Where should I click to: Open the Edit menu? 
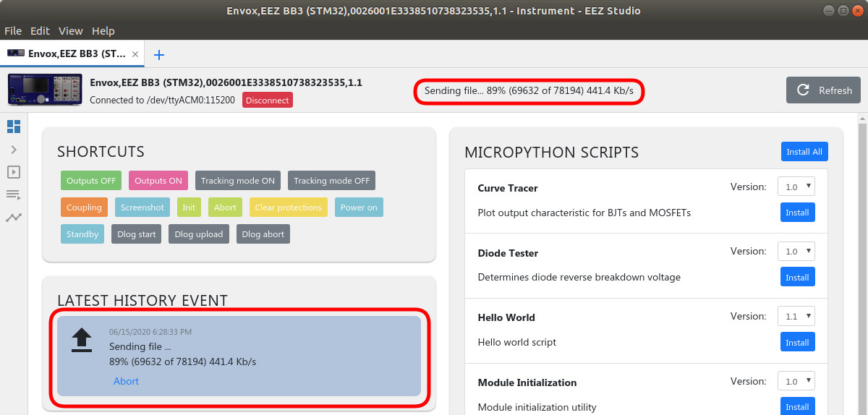coord(40,31)
